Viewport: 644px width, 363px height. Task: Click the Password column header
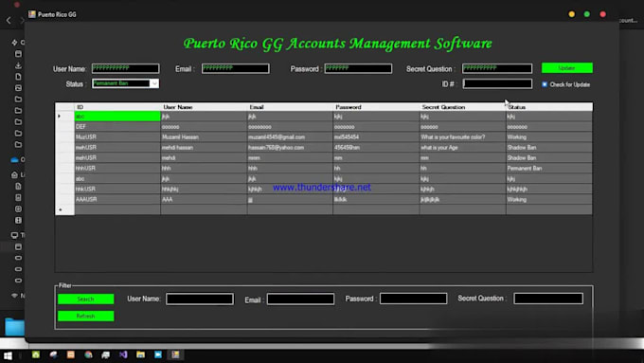coord(376,107)
